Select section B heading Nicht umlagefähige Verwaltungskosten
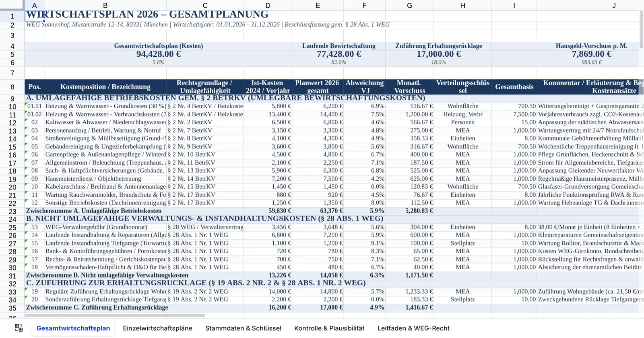 204,218
